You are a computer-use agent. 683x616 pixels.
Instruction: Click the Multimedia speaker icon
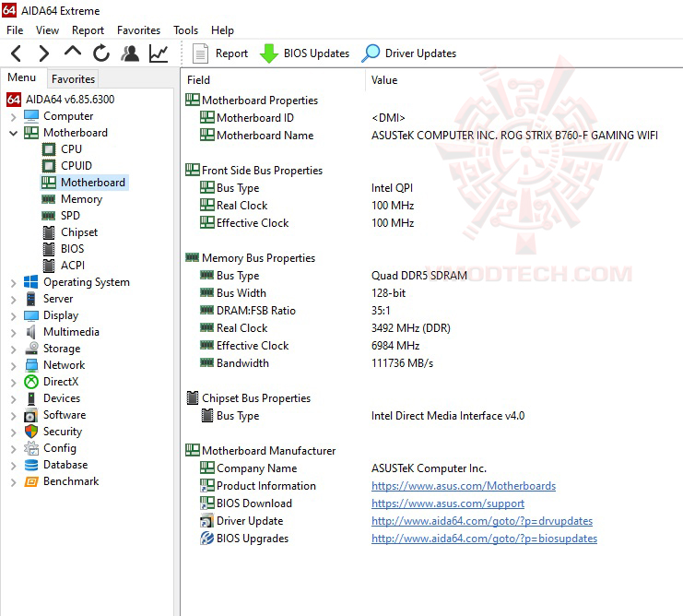[x=31, y=332]
